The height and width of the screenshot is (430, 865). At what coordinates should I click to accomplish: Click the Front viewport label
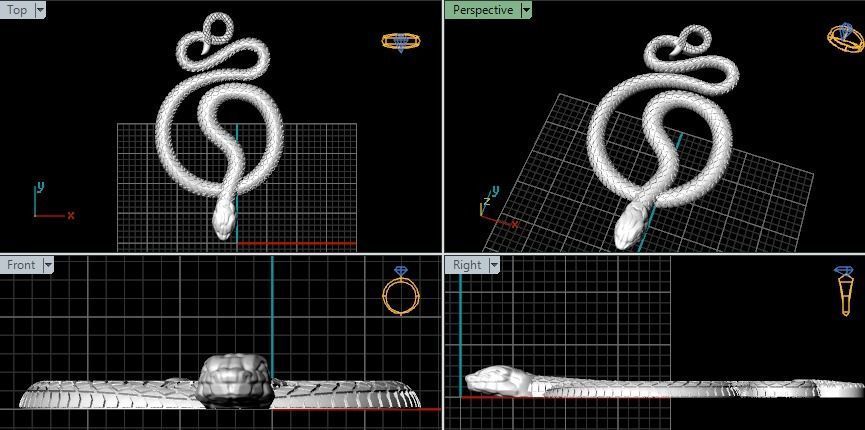[x=21, y=265]
